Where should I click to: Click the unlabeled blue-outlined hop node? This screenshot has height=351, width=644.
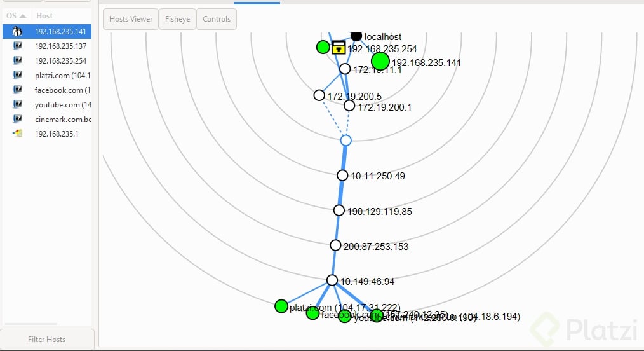click(x=346, y=141)
